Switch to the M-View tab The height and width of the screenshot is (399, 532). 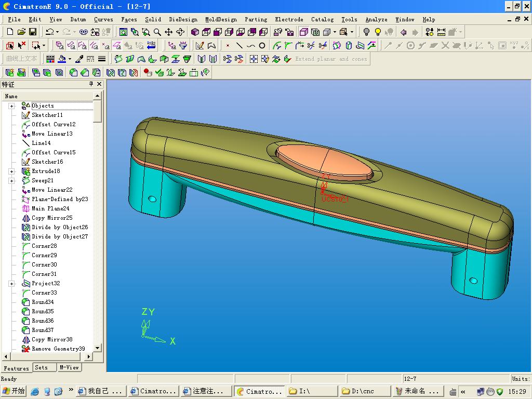point(69,367)
